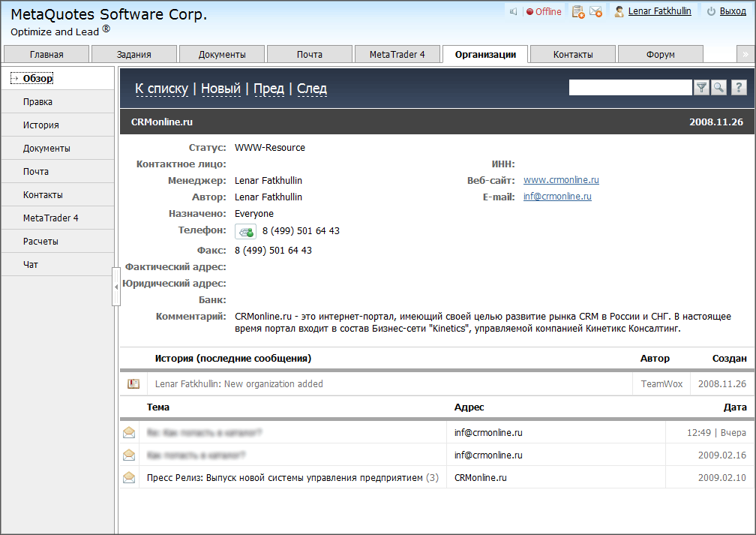The image size is (756, 535).
Task: Open the www.crmonline.ru website link
Action: [x=561, y=180]
